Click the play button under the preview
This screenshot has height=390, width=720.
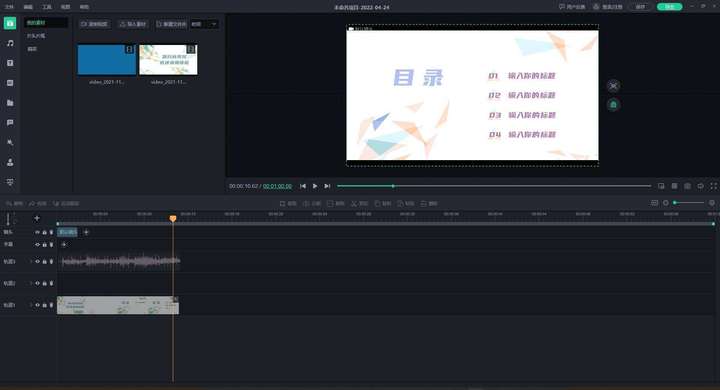315,186
